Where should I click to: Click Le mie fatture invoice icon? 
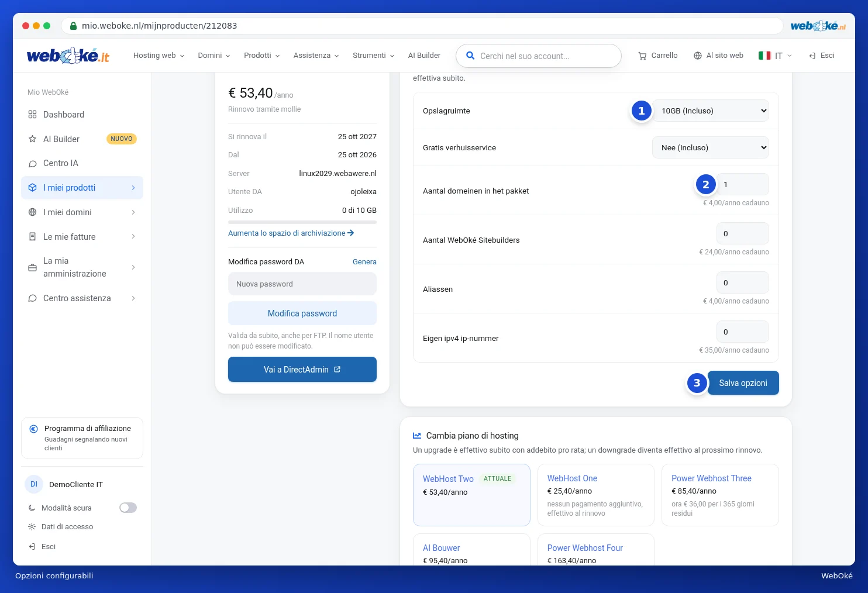tap(33, 237)
